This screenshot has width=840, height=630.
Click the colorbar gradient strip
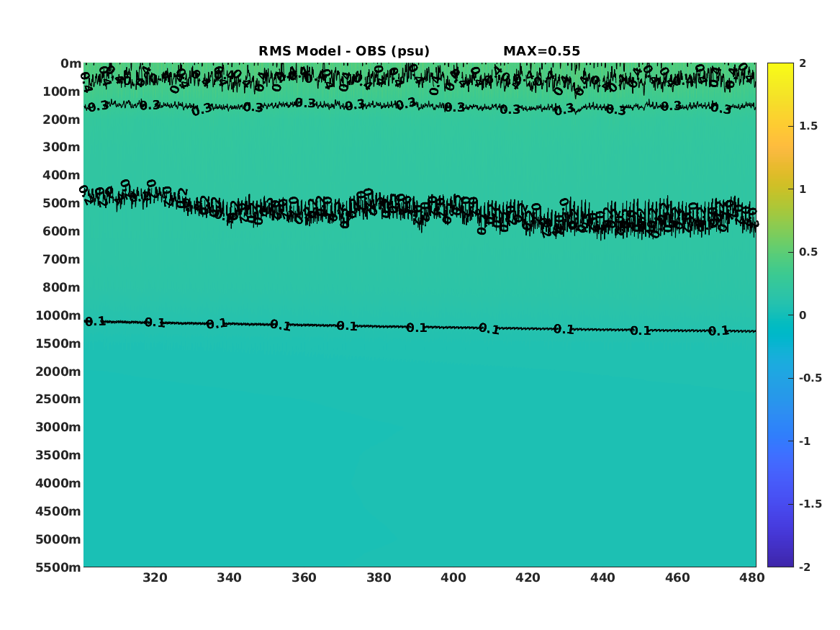[780, 315]
